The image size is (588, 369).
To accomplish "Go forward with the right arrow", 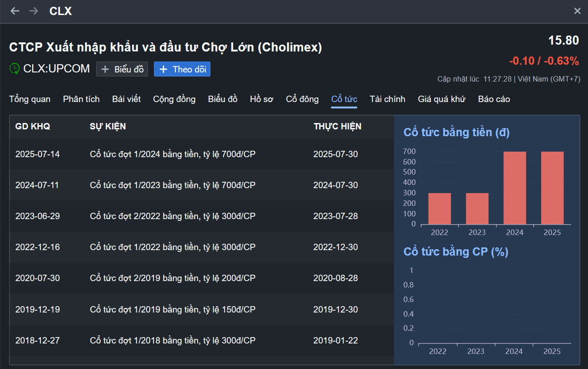I will (33, 11).
